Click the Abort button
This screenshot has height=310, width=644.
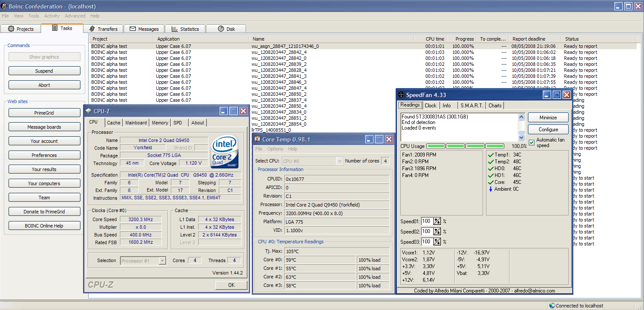(45, 85)
